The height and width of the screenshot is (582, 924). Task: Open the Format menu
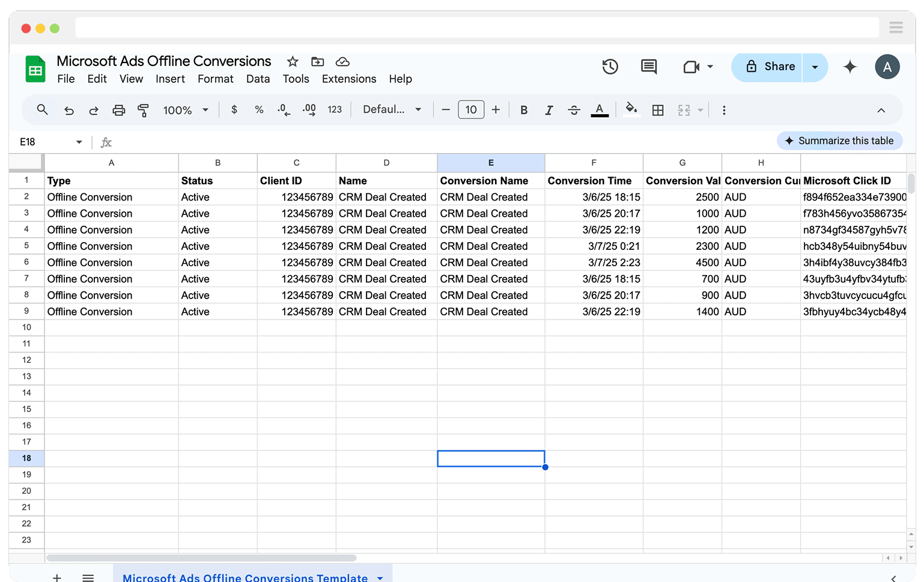click(x=215, y=79)
